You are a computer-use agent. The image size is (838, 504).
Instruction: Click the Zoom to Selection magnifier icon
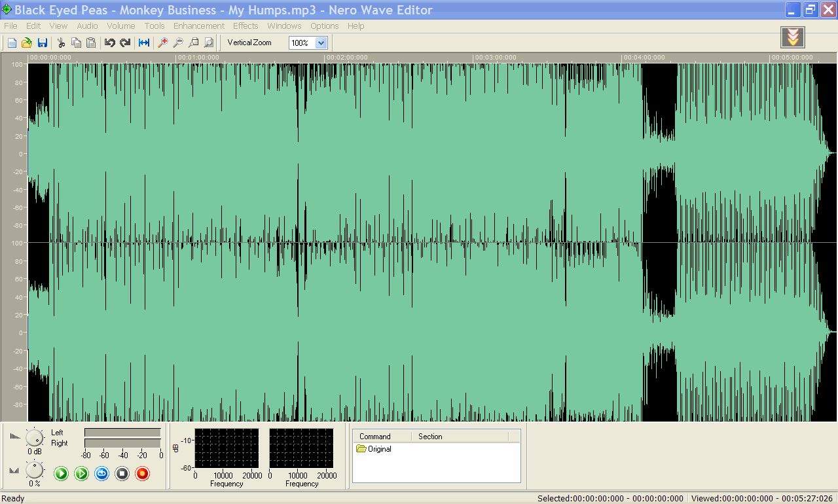coord(193,43)
